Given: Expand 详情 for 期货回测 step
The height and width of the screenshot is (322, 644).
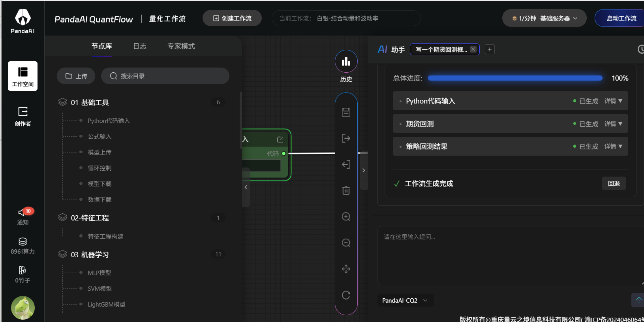Looking at the screenshot, I should click(613, 124).
